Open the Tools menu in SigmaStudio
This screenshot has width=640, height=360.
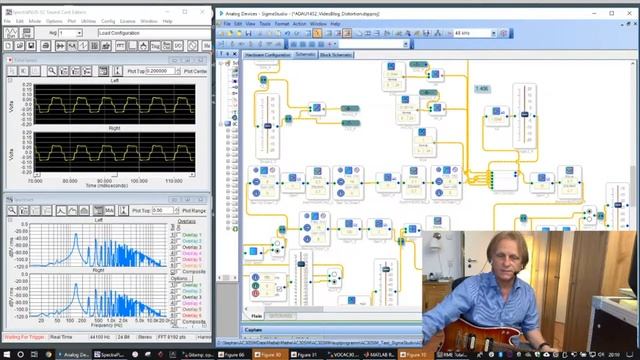click(x=265, y=24)
